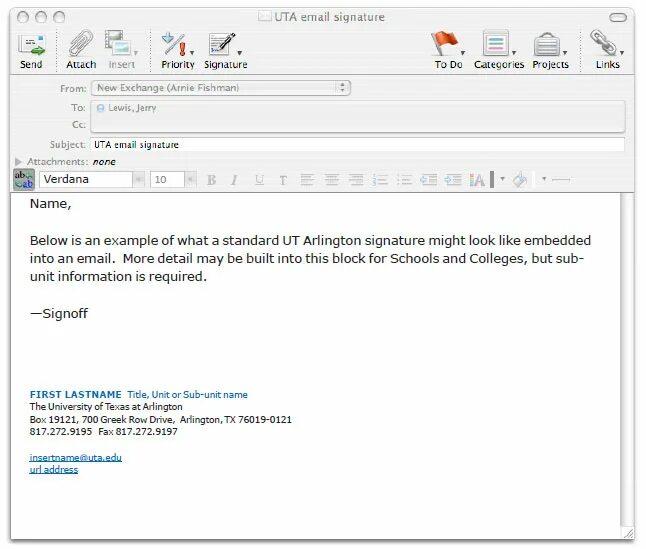Open the Priority dropdown arrow
This screenshot has width=646, height=549.
point(192,53)
